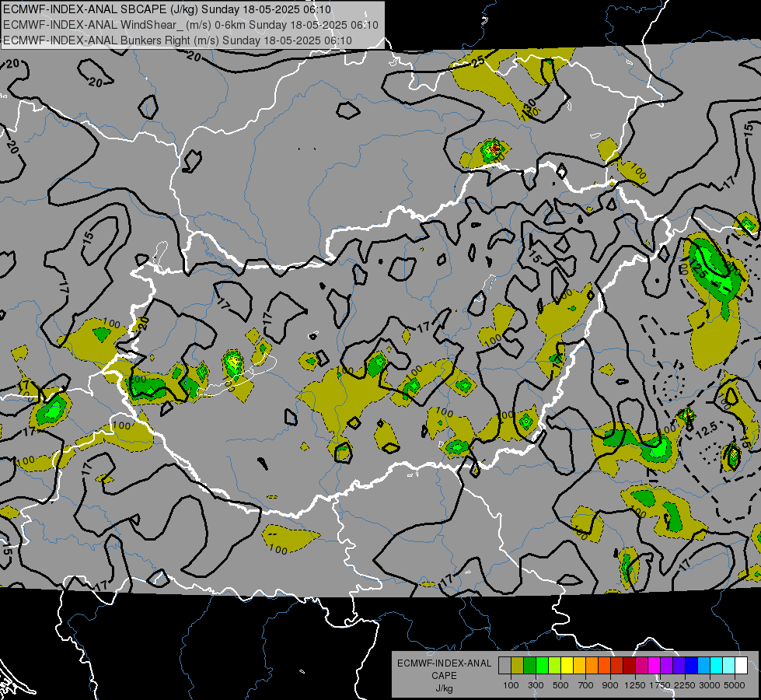Select the bright green swatch after 300

[542, 666]
